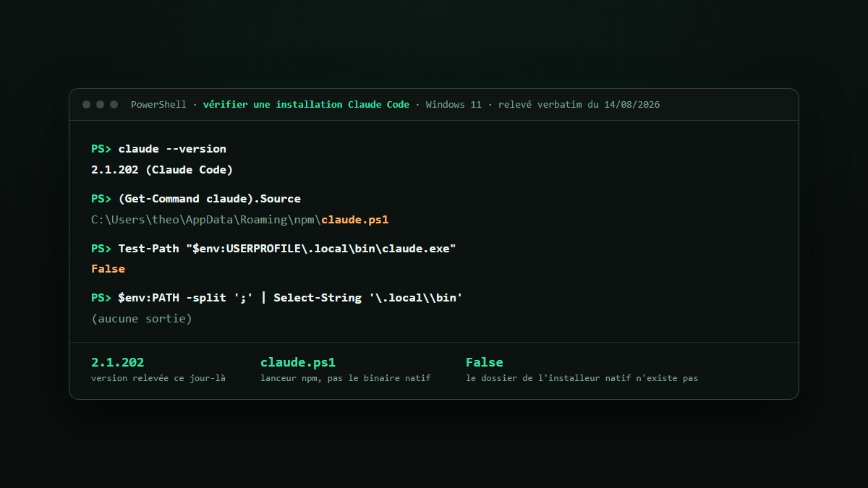Click 'Windows 11' in the title bar
The image size is (868, 488).
[454, 105]
